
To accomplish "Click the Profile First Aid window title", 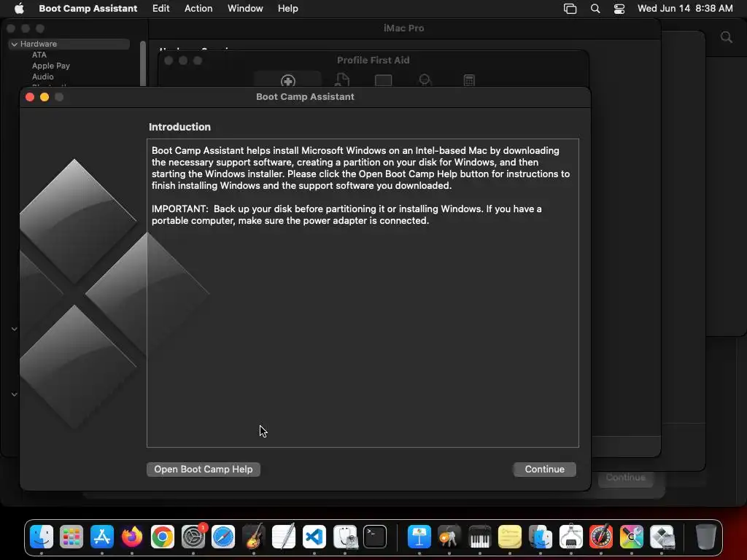I will pos(373,60).
